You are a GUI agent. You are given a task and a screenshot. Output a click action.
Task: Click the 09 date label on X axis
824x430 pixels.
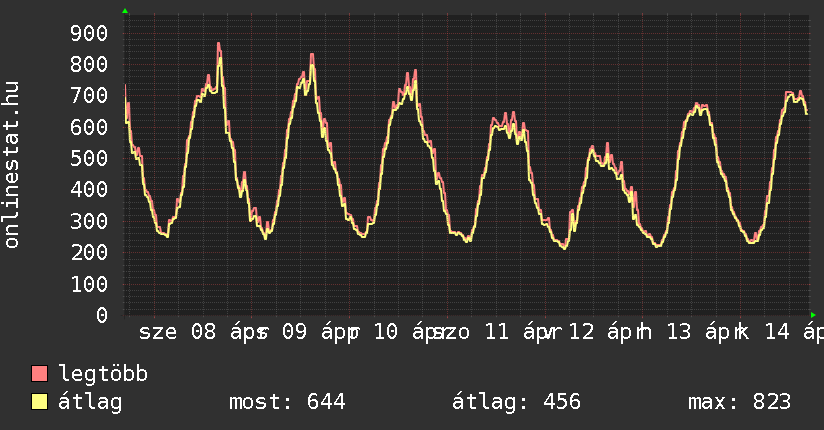click(x=294, y=333)
